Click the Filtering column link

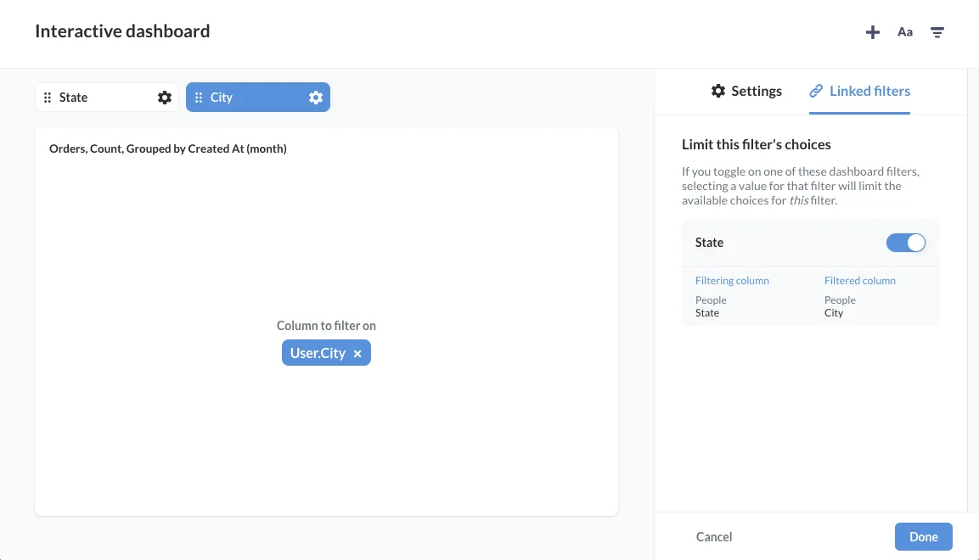(x=732, y=280)
